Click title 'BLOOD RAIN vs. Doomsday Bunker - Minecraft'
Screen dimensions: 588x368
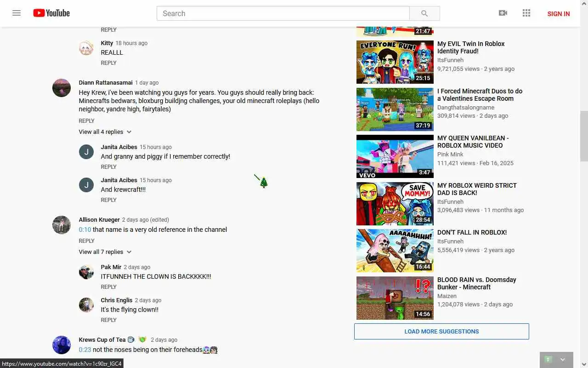[x=477, y=283]
